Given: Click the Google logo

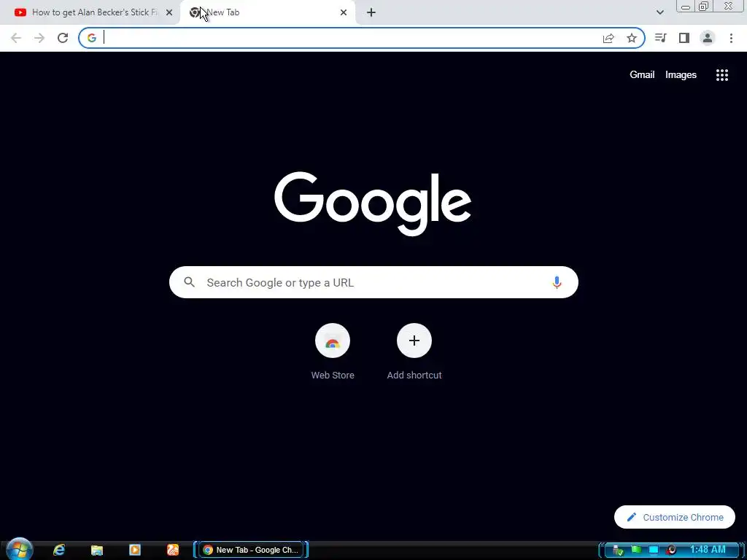Looking at the screenshot, I should pos(373,203).
